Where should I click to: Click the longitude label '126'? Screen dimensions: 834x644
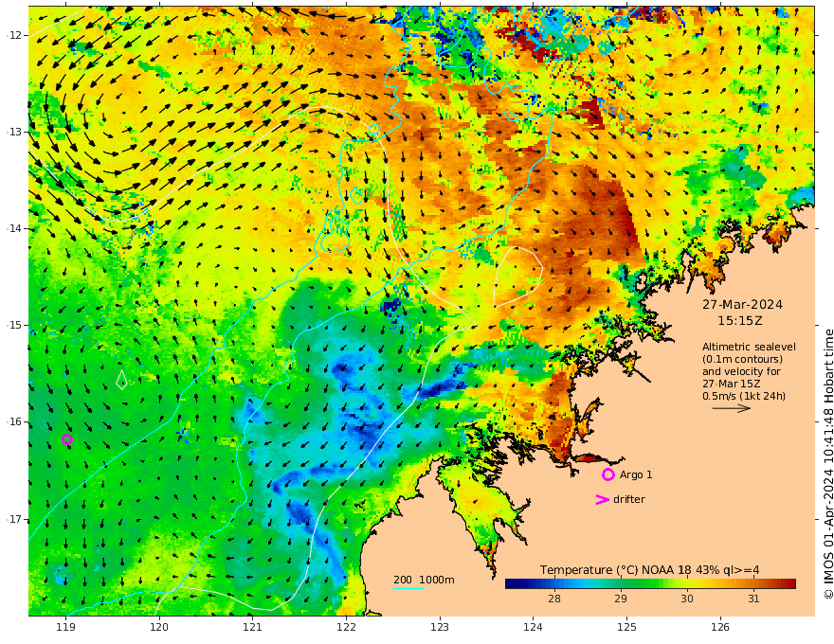click(x=720, y=628)
